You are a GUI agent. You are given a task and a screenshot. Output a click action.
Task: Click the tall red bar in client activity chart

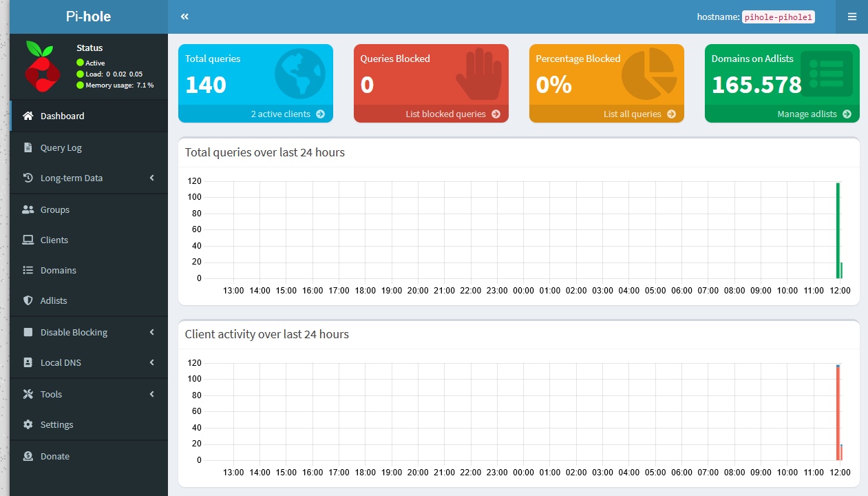838,413
